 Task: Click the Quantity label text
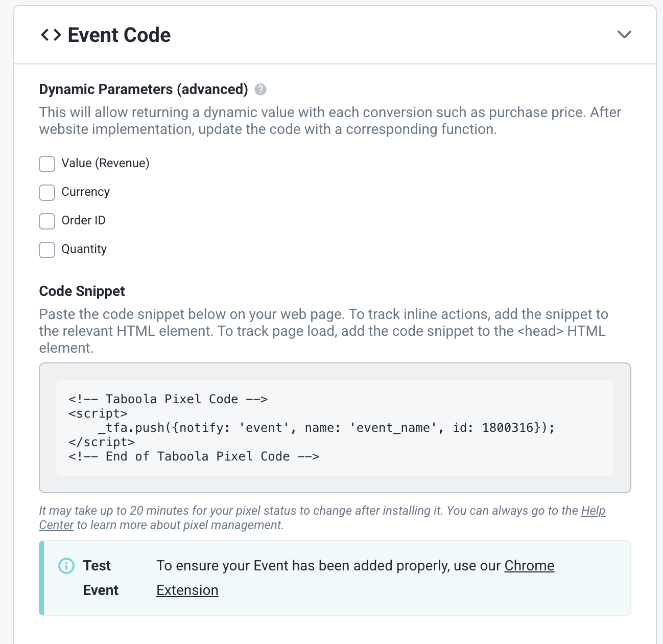[x=84, y=249]
